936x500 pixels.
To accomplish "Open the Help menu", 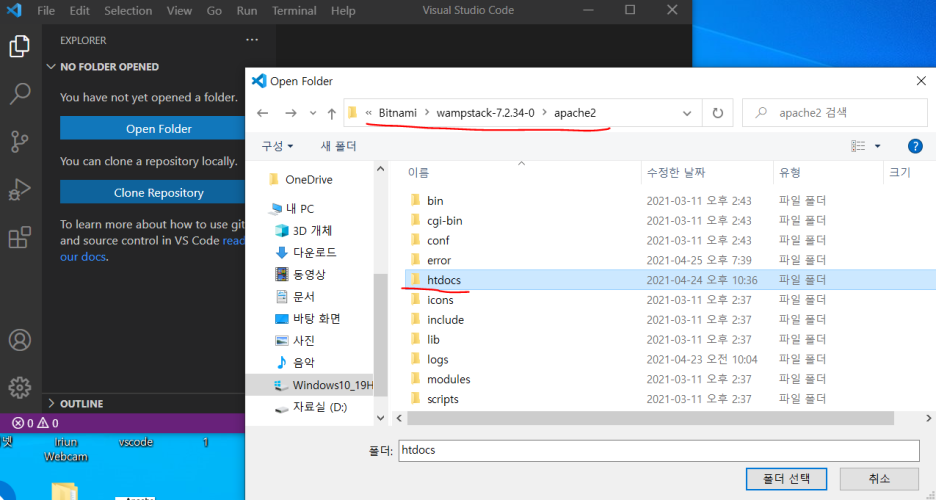I will (x=343, y=11).
